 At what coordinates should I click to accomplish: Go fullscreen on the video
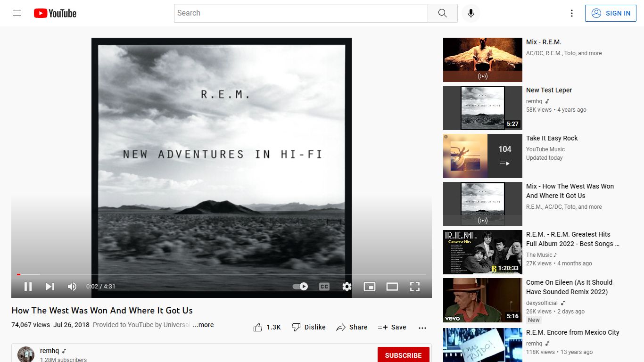click(x=415, y=287)
